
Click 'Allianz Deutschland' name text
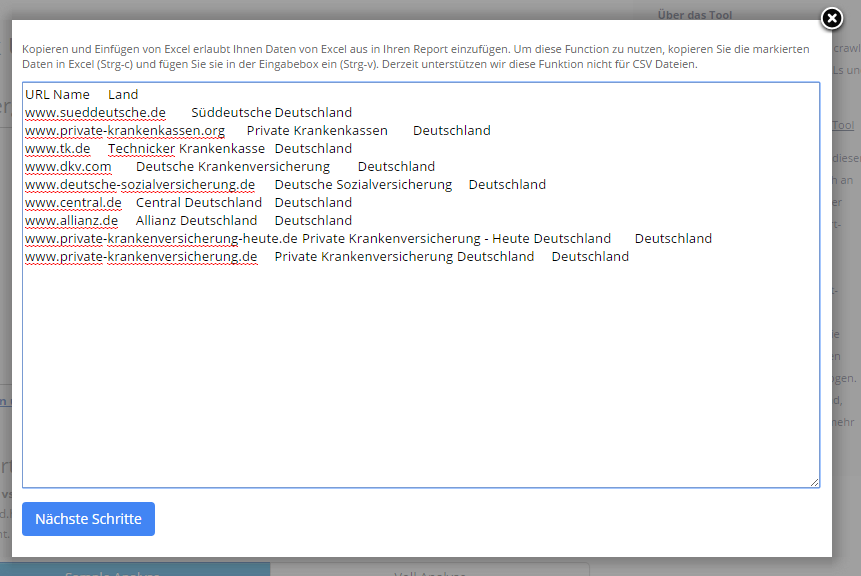pos(196,221)
